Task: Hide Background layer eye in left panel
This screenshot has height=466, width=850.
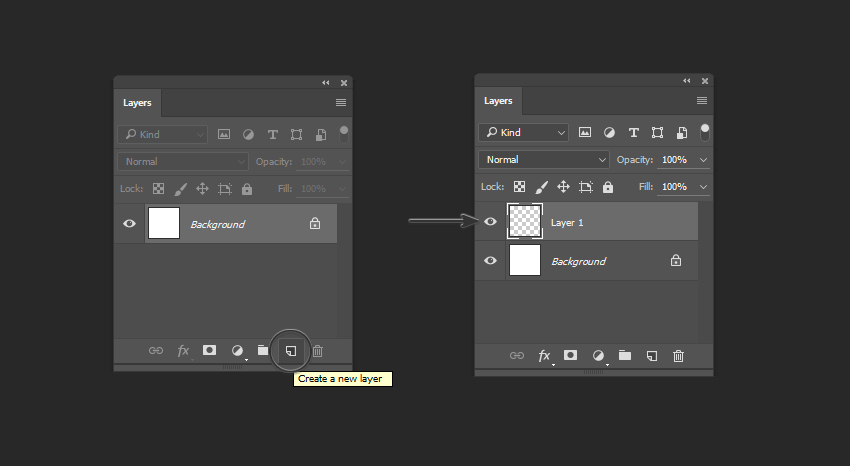Action: pos(129,223)
